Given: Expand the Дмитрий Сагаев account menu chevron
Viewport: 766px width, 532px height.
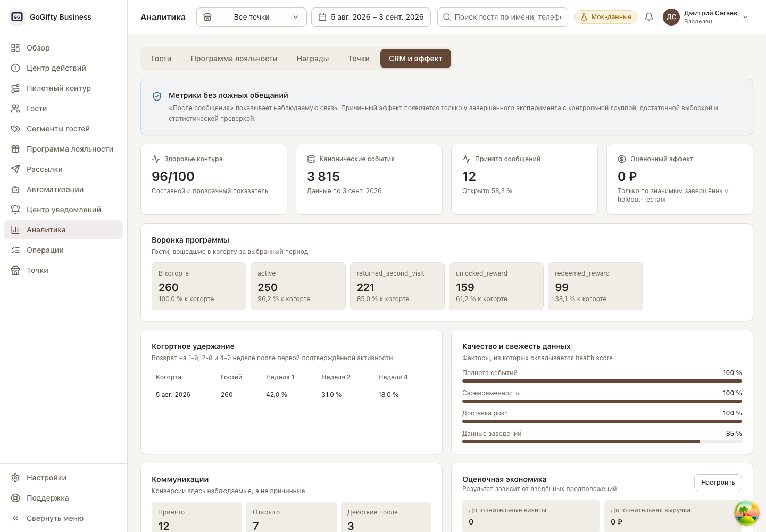Looking at the screenshot, I should point(745,17).
